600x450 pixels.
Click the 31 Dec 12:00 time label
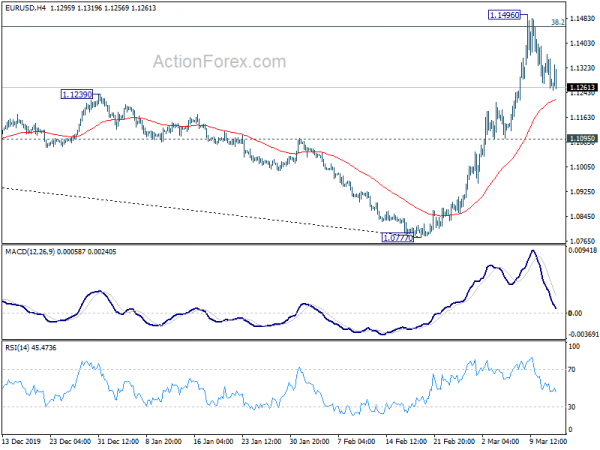click(x=118, y=441)
